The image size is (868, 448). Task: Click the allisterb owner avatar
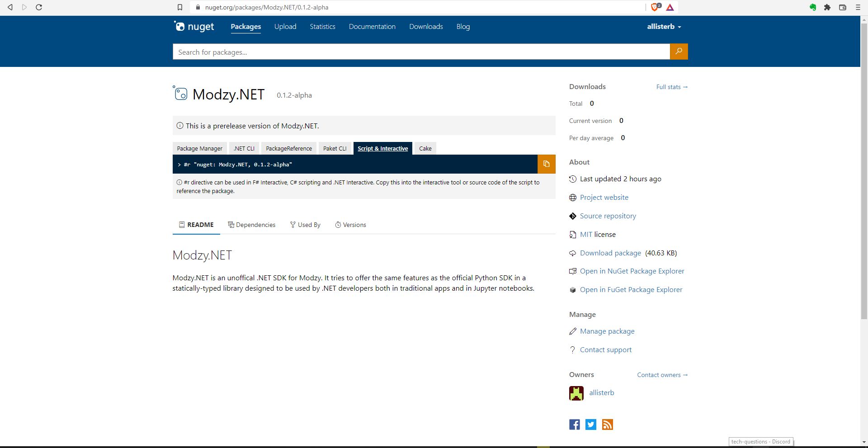point(576,393)
